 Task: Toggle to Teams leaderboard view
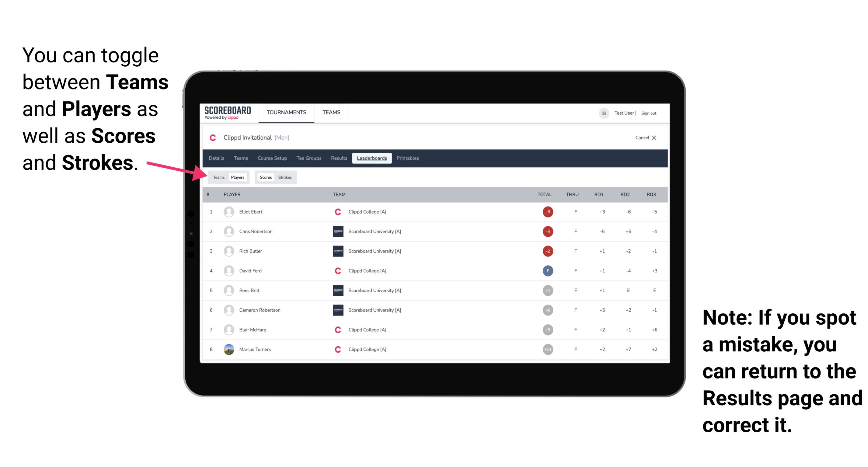[x=218, y=176]
